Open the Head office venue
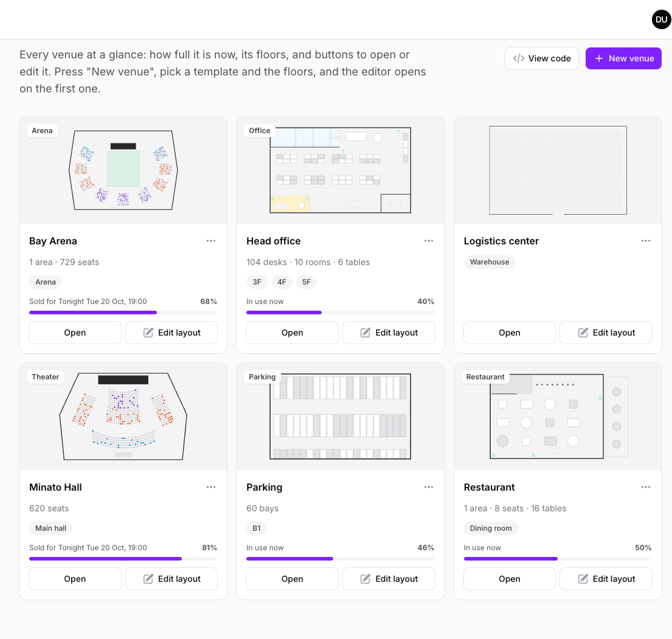672x639 pixels. tap(293, 333)
